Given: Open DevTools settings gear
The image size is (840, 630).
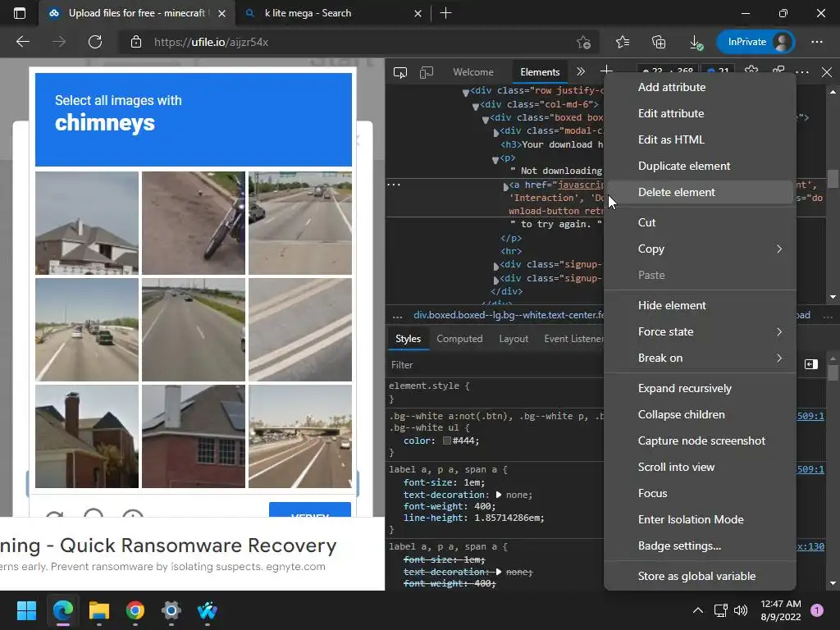Looking at the screenshot, I should [x=751, y=71].
